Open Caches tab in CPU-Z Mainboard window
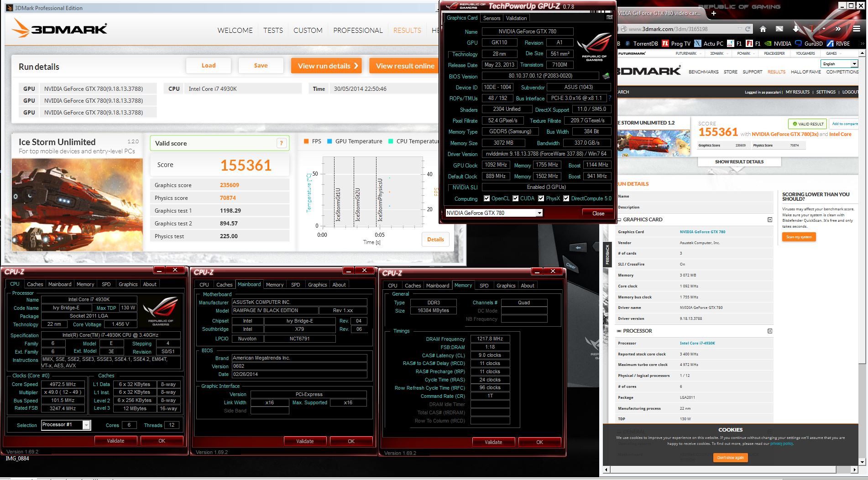 224,284
